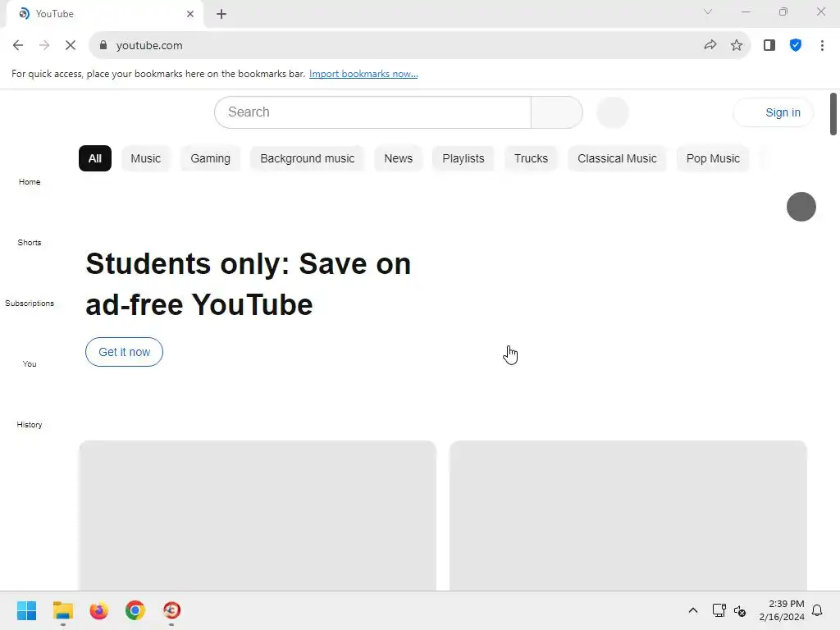Select the Trucks filter chip

pos(531,158)
